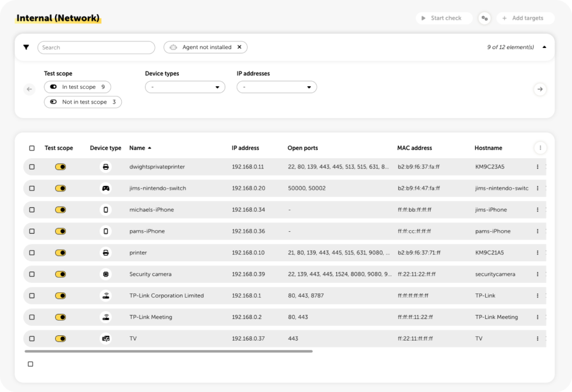Select the checkbox for TV row
Image resolution: width=572 pixels, height=392 pixels.
click(32, 339)
